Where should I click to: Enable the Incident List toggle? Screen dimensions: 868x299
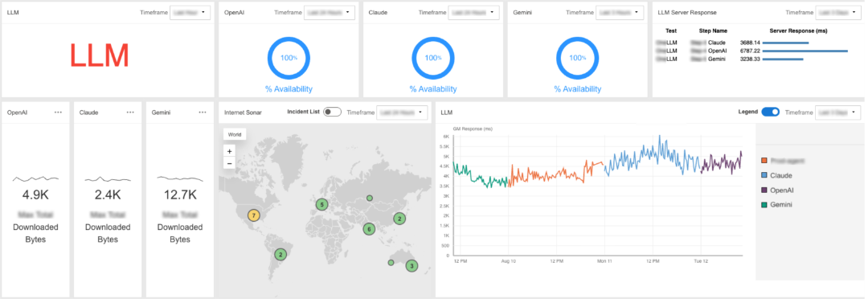[x=332, y=112]
